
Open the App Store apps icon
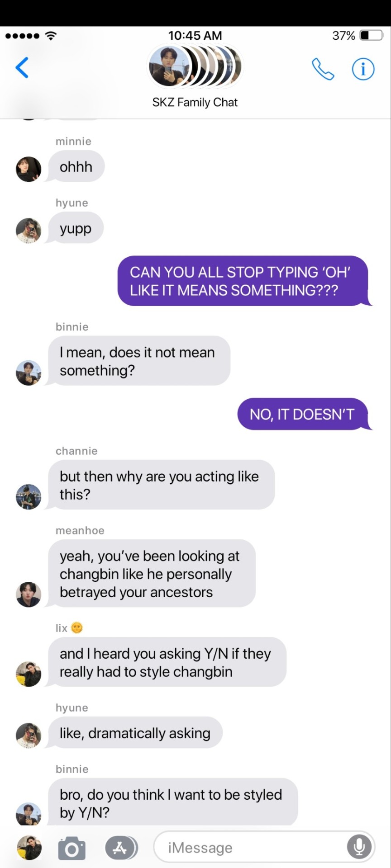coord(120,848)
